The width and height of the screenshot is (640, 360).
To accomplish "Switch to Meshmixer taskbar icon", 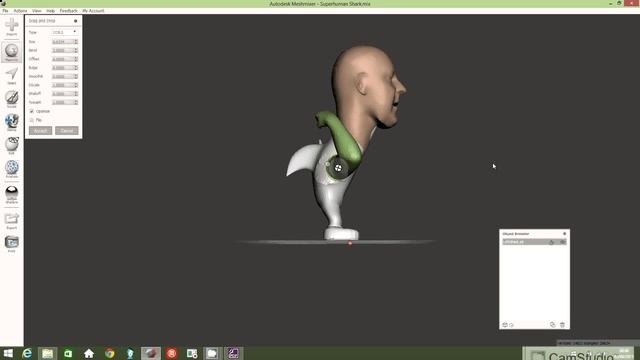I will coord(151,353).
